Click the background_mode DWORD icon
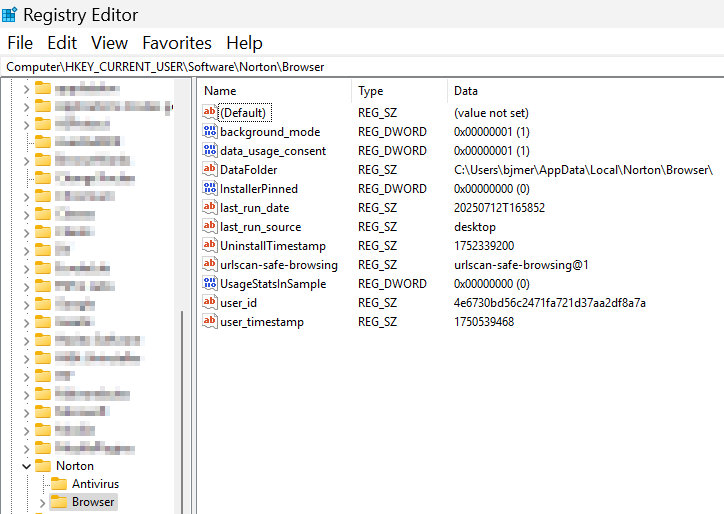 [210, 132]
